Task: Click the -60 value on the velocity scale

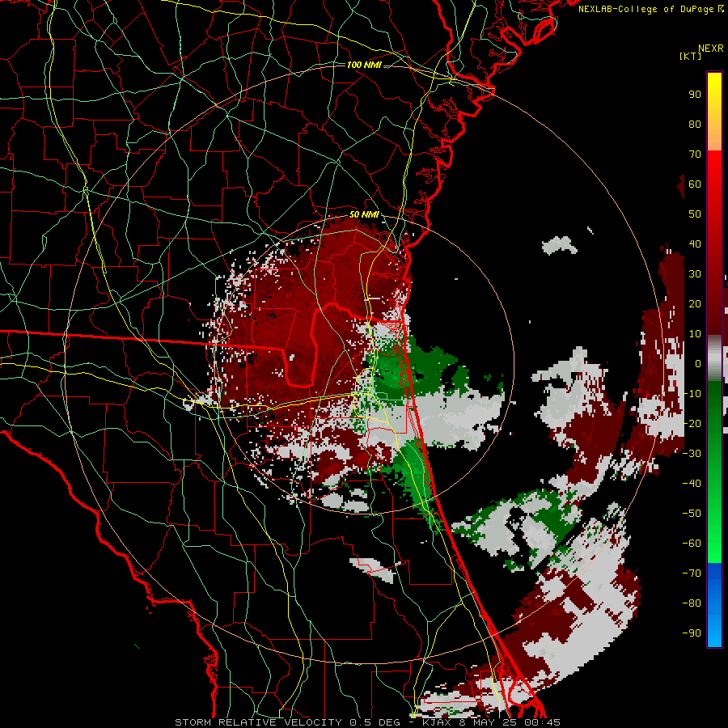Action: tap(692, 544)
